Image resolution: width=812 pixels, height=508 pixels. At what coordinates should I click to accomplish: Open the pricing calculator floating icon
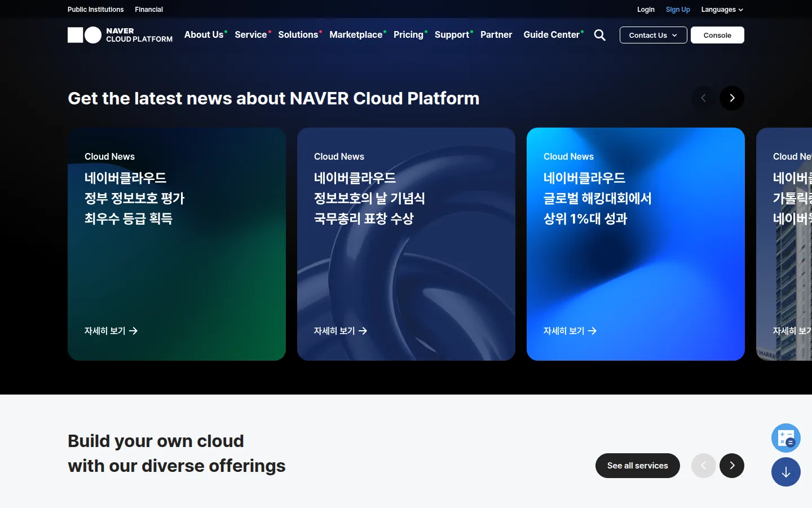click(786, 438)
